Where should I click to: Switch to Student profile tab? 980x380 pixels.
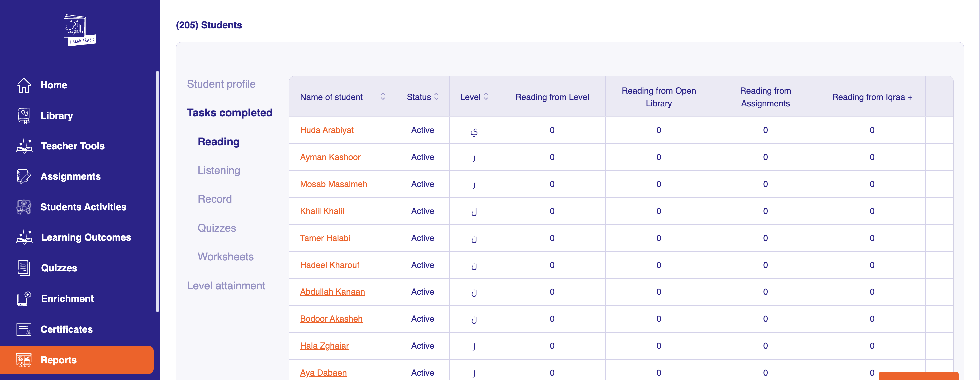tap(221, 84)
